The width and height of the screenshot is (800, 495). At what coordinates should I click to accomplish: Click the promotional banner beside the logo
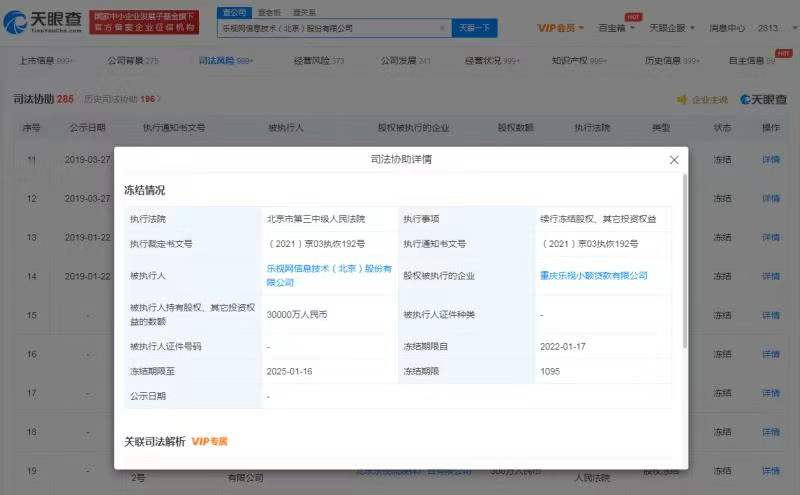pos(144,22)
